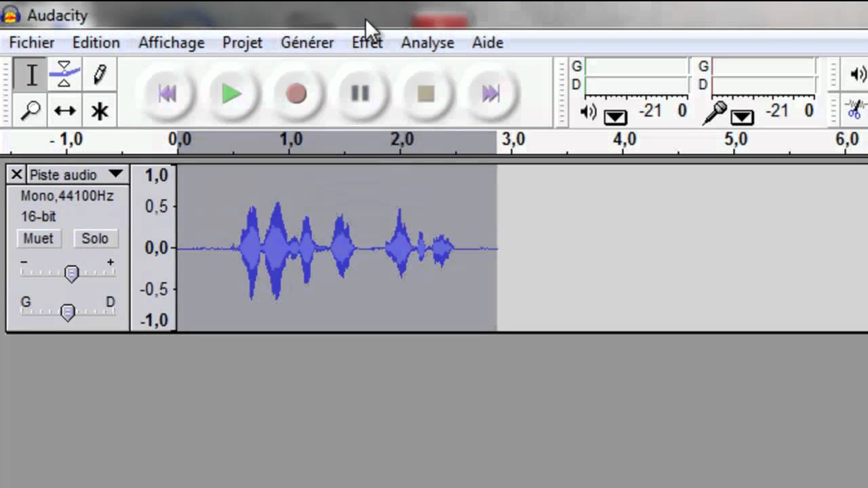868x488 pixels.
Task: Click the Audacity icon in title bar
Action: tap(11, 14)
